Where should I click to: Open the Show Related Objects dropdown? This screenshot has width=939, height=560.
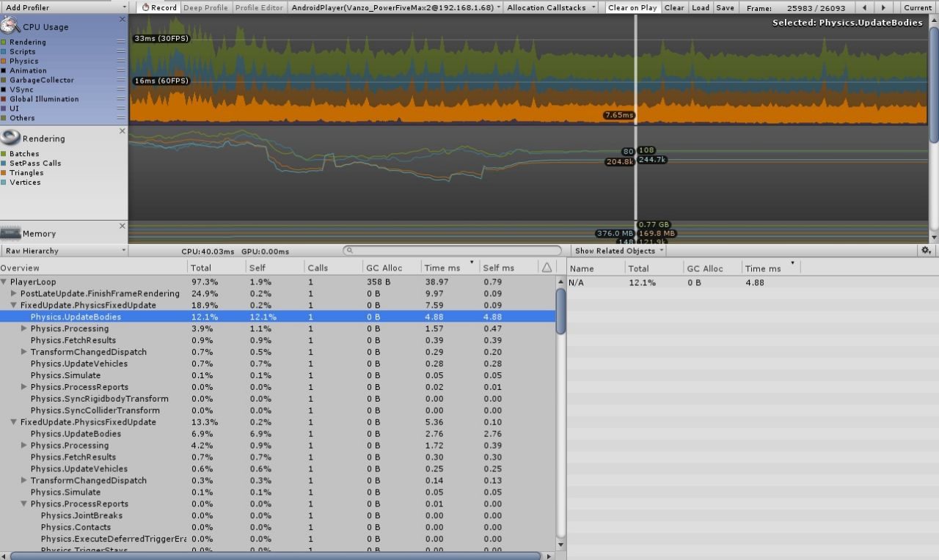(x=619, y=251)
